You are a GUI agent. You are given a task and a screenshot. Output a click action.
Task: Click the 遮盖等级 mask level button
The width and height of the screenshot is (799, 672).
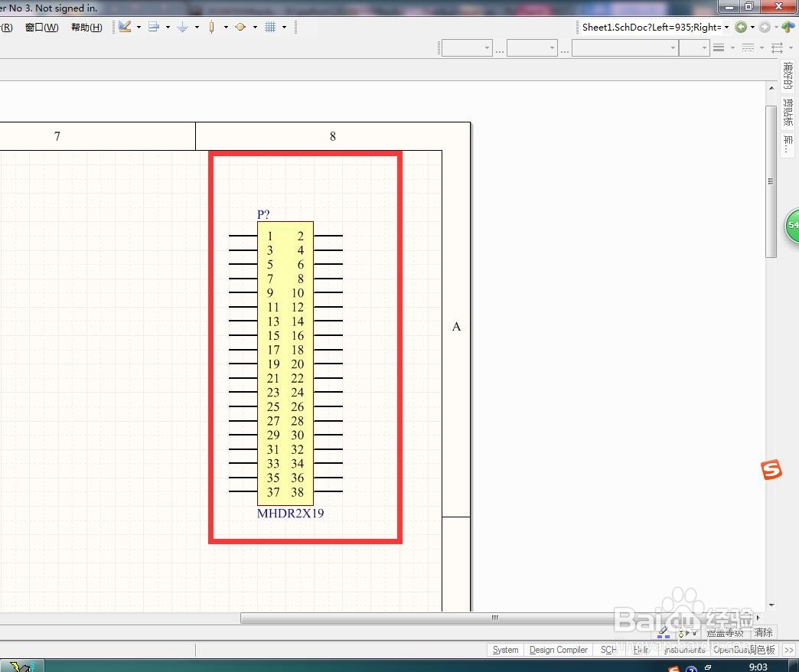click(725, 633)
